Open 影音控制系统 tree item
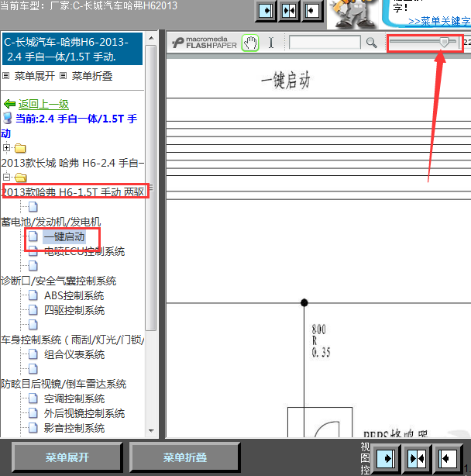 (x=74, y=428)
